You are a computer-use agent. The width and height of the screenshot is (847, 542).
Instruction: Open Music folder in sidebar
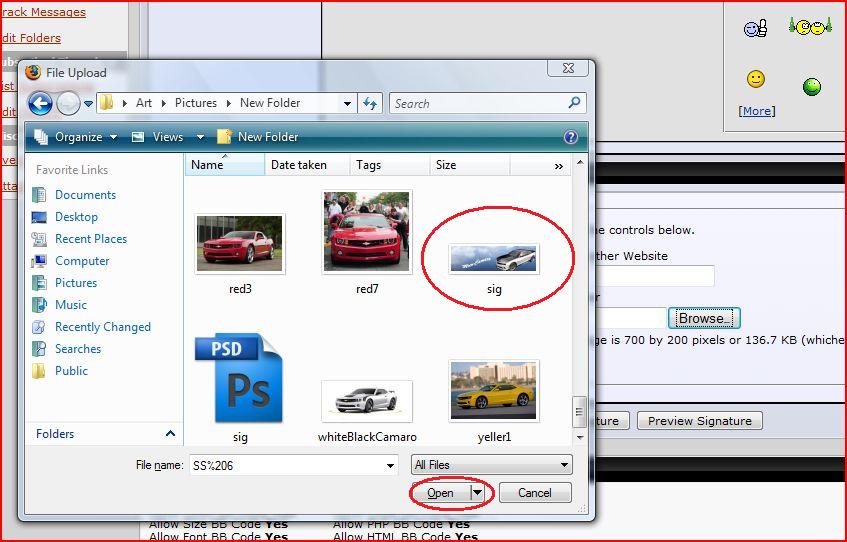point(70,305)
